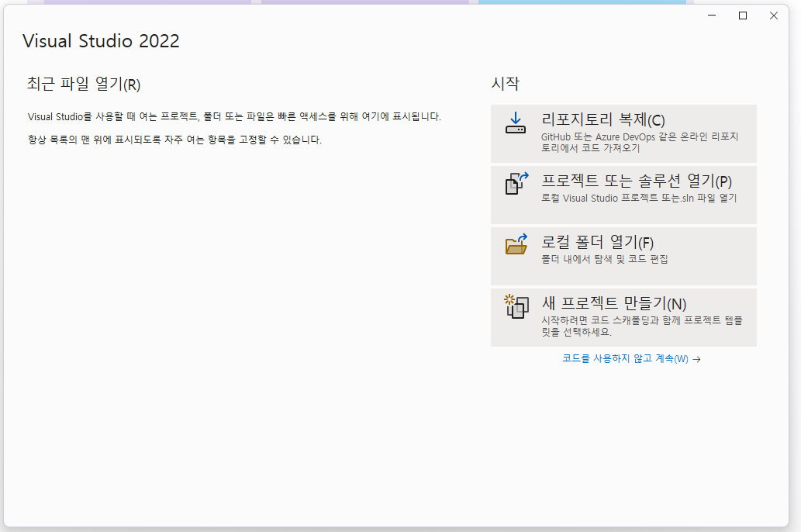Click the open local folder icon
Viewport: 801px width, 532px height.
point(516,244)
